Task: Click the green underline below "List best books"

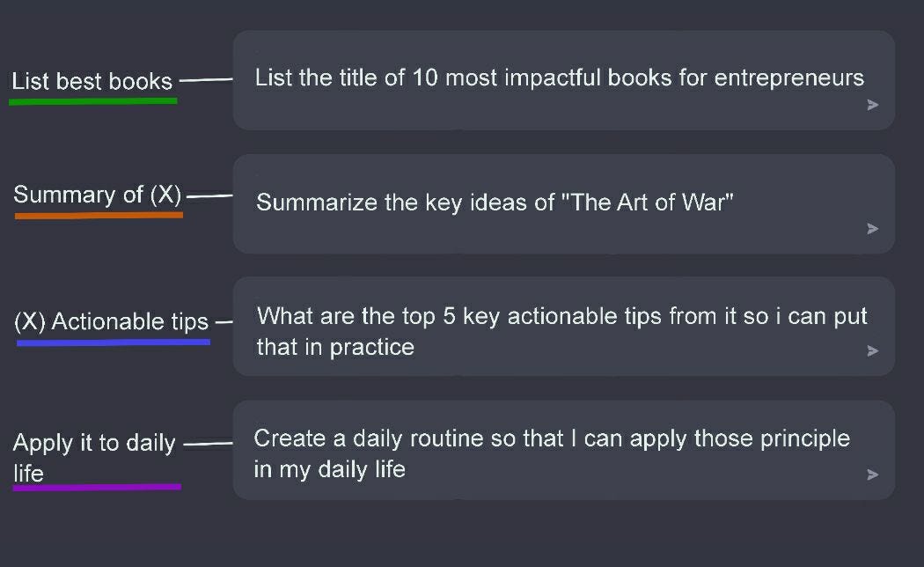Action: 92,101
